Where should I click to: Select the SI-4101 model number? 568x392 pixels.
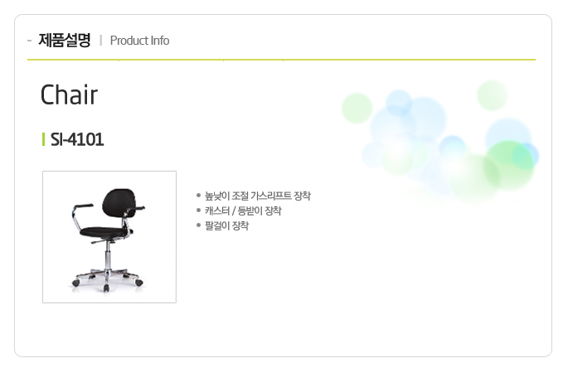click(77, 140)
